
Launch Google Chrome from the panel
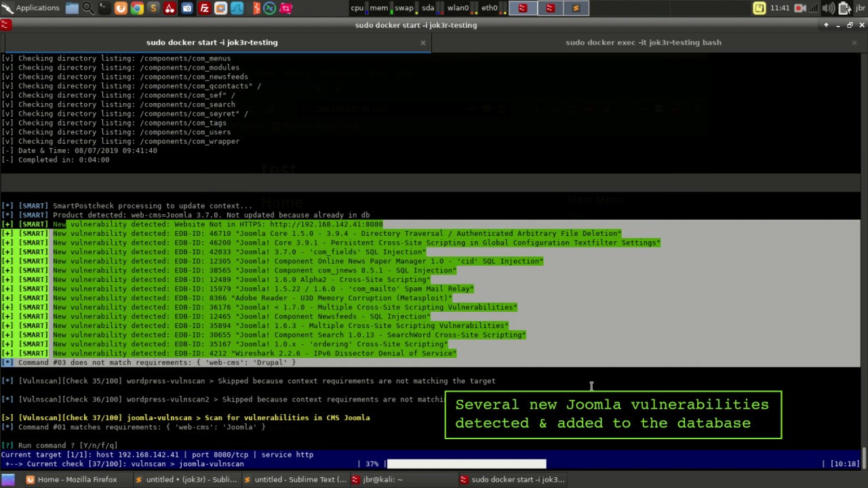137,8
